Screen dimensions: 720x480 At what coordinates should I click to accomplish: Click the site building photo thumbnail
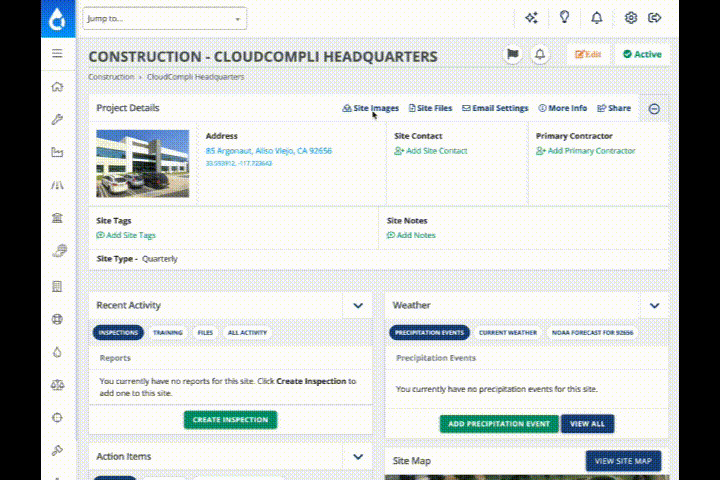143,164
